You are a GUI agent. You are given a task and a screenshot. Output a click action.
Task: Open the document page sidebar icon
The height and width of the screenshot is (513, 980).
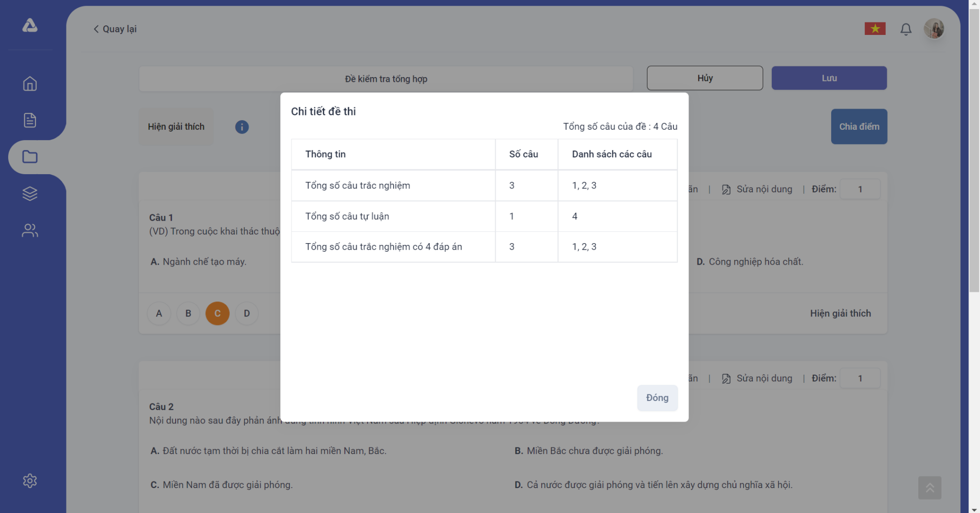click(30, 120)
